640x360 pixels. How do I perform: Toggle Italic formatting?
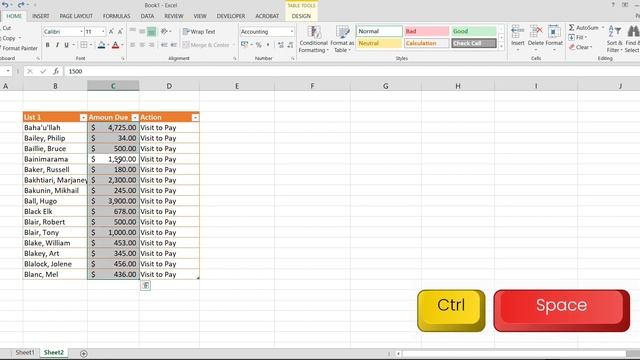point(57,45)
